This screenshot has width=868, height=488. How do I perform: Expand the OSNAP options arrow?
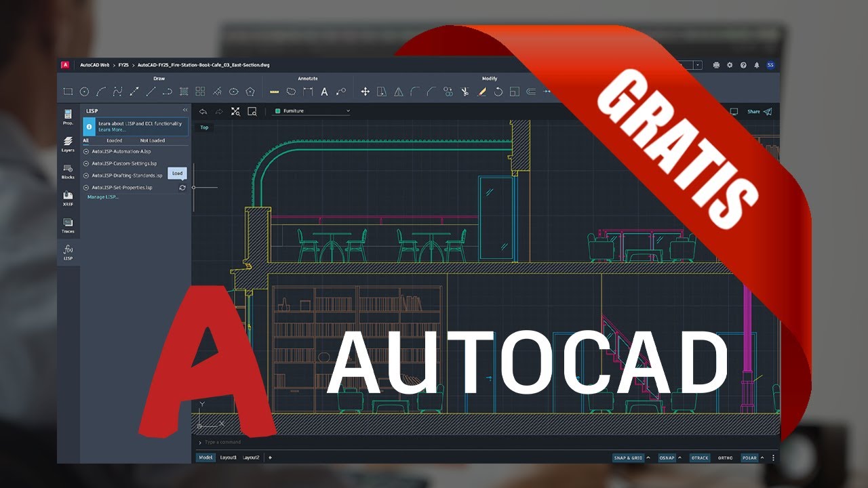tap(681, 458)
